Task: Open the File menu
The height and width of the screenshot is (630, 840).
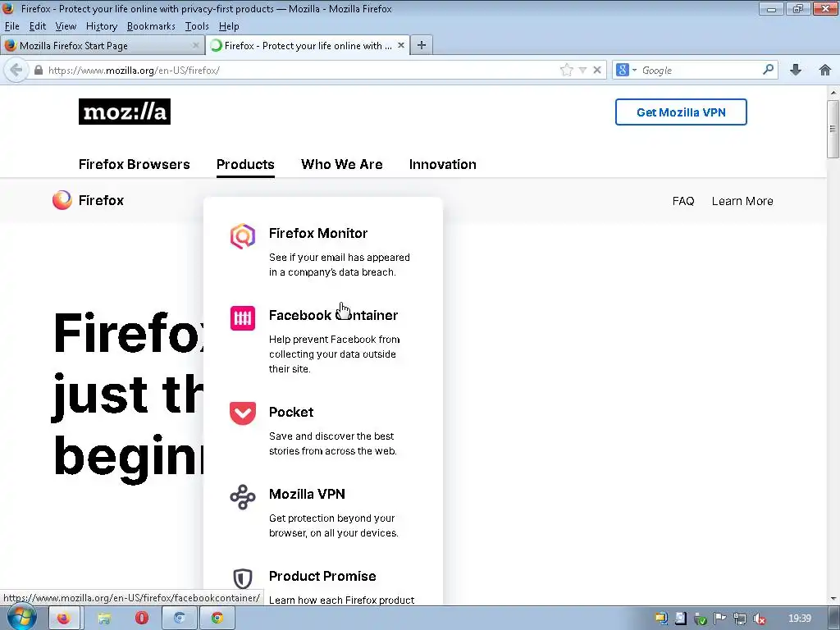Action: coord(11,25)
